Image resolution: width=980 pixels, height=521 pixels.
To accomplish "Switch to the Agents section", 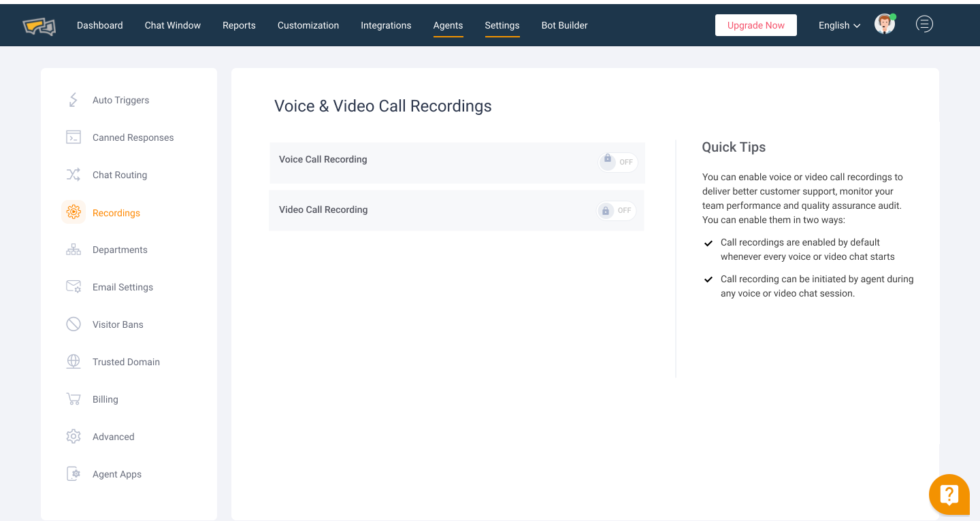I will [448, 25].
